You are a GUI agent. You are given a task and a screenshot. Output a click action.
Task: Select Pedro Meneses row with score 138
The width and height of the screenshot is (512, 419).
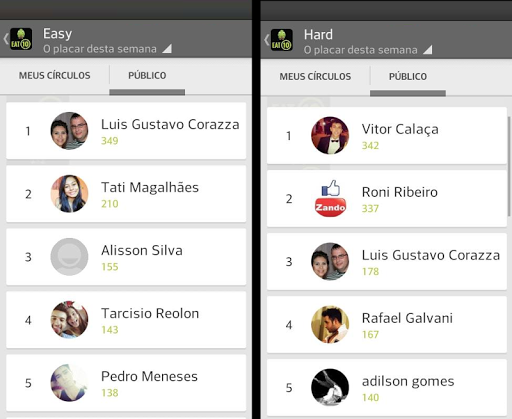126,383
